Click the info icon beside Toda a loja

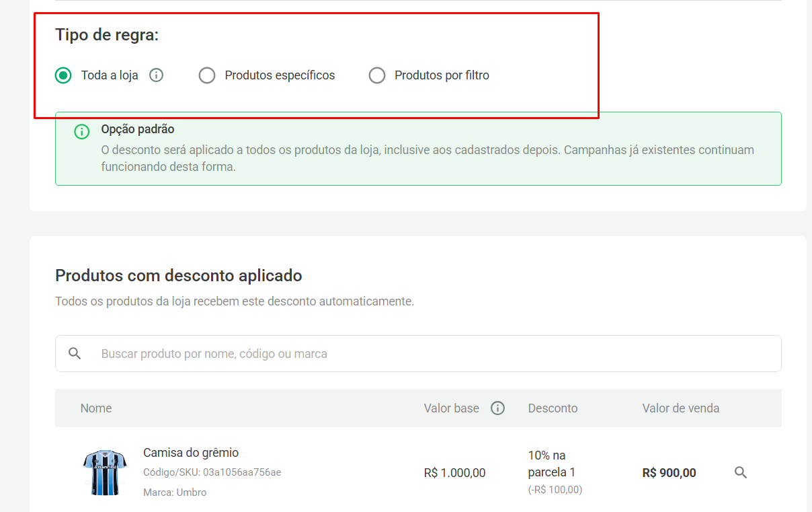click(x=156, y=75)
